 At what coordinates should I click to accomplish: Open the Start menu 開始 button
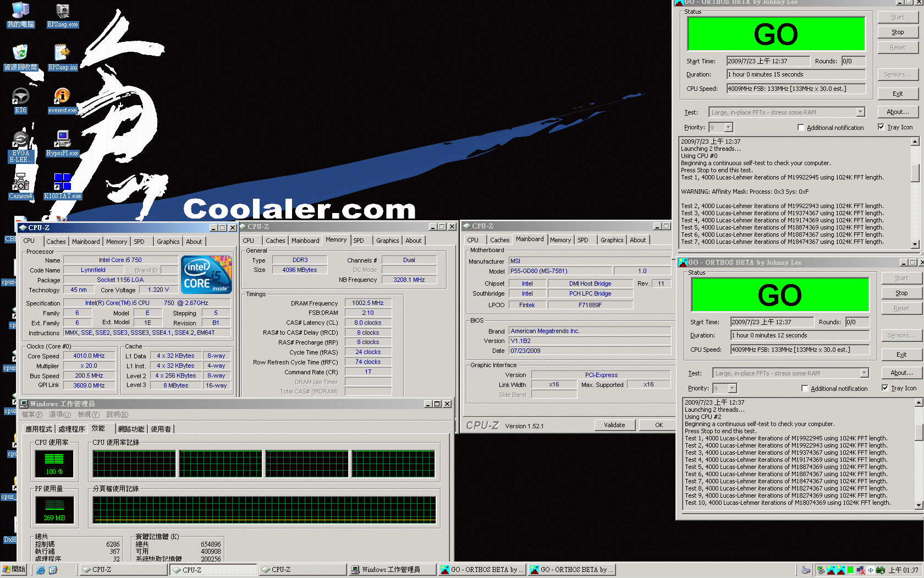pyautogui.click(x=14, y=570)
